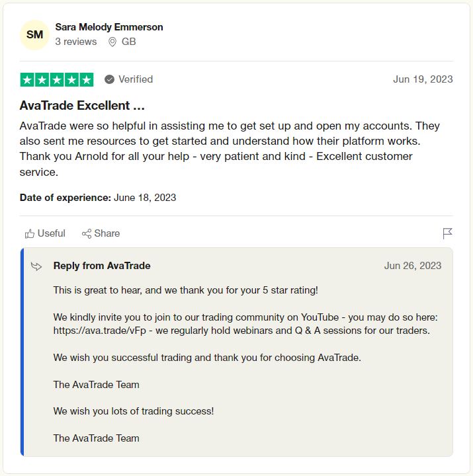Click the Verified label text
Image resolution: width=473 pixels, height=476 pixels.
[136, 79]
